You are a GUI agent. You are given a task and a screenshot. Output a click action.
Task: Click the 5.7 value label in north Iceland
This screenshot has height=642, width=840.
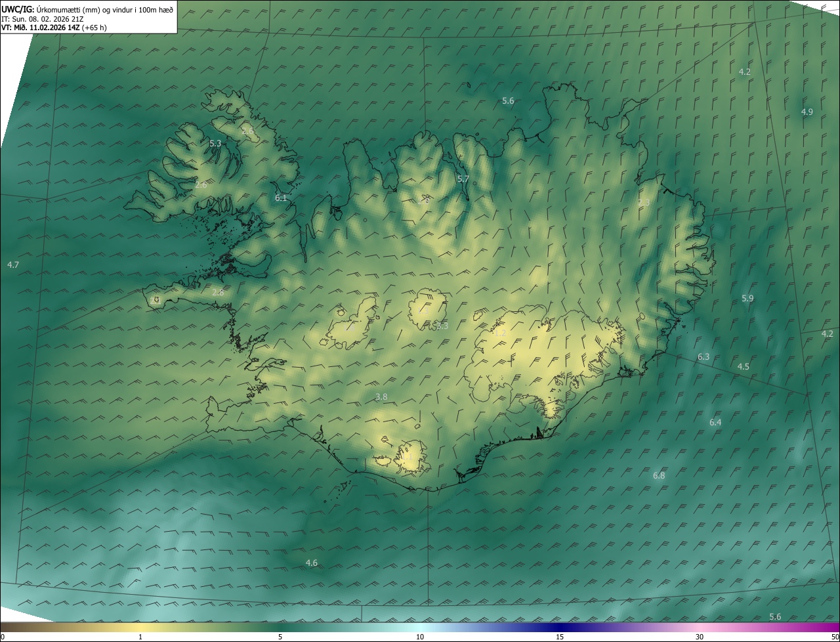pos(463,179)
